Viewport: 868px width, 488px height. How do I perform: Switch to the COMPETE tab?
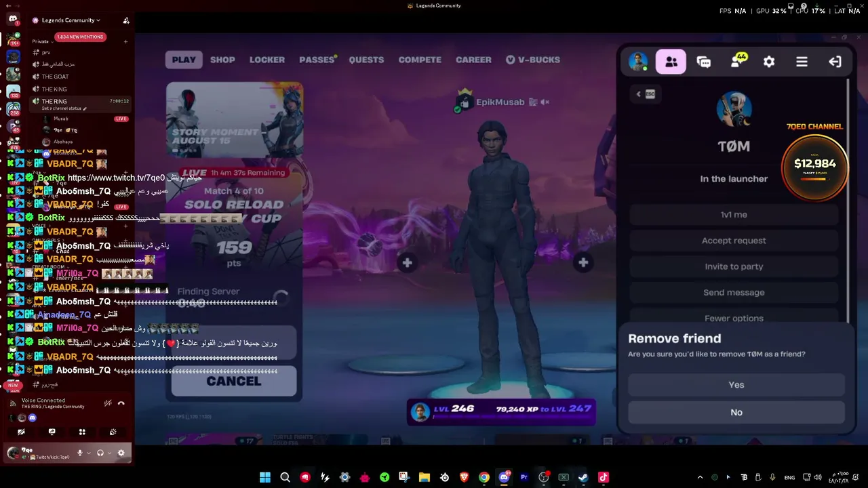[x=420, y=60]
